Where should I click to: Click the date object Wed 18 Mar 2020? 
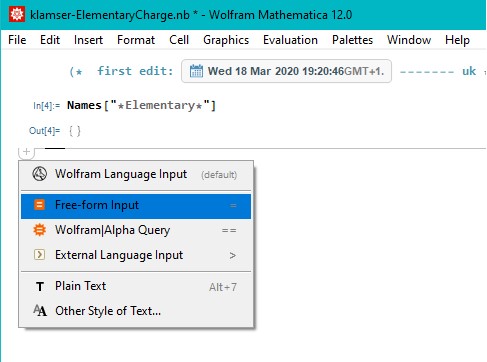click(286, 71)
